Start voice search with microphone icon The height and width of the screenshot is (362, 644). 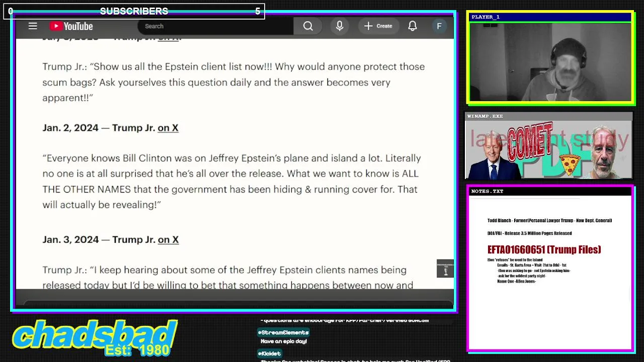[x=340, y=26]
